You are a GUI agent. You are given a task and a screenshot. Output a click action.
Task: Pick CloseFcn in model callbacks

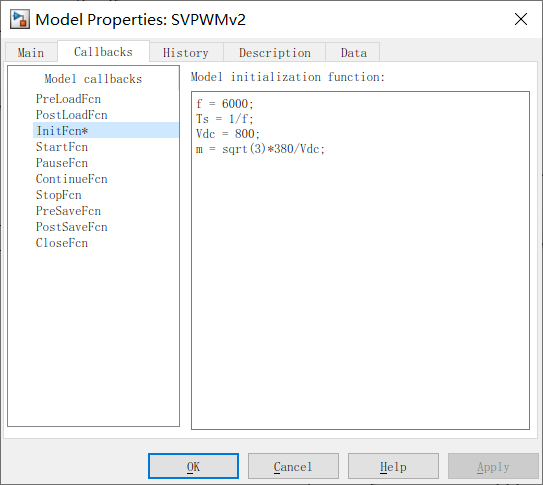pyautogui.click(x=62, y=243)
